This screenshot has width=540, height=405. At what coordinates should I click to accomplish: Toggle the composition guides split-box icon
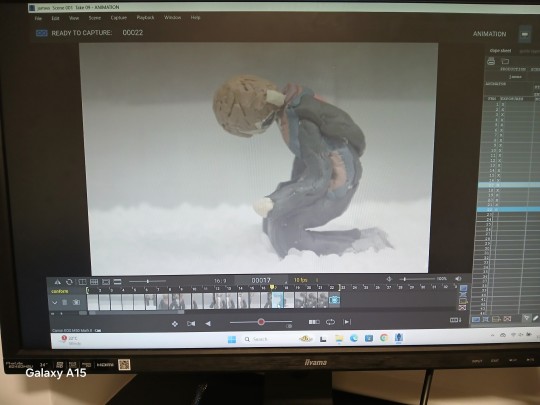coord(82,282)
